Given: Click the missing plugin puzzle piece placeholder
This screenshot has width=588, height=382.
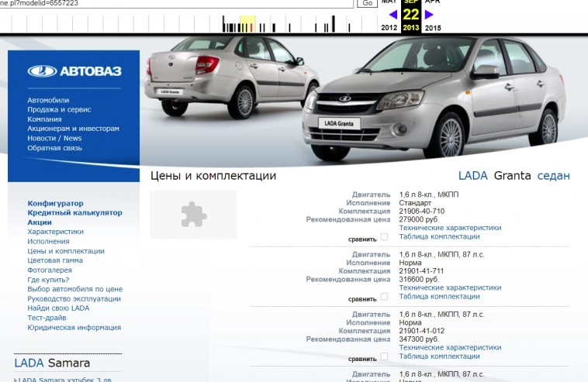Looking at the screenshot, I should 193,214.
